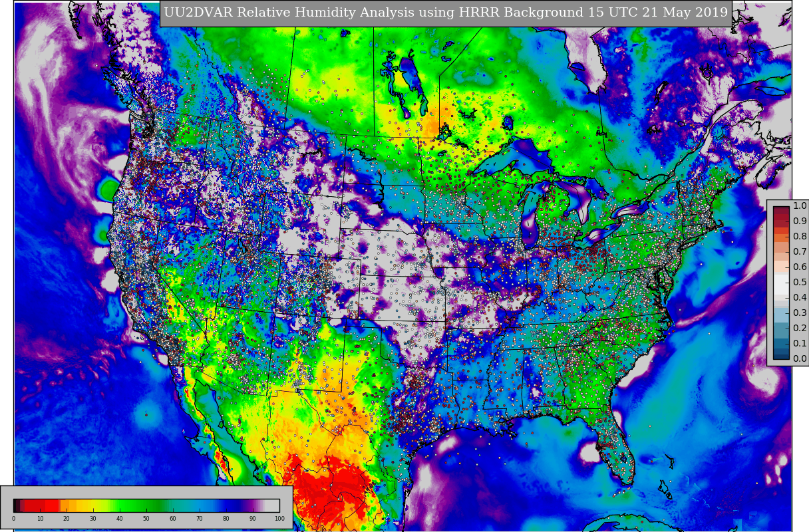Pick the yellow band above 30 on humidity colorbar

93,505
